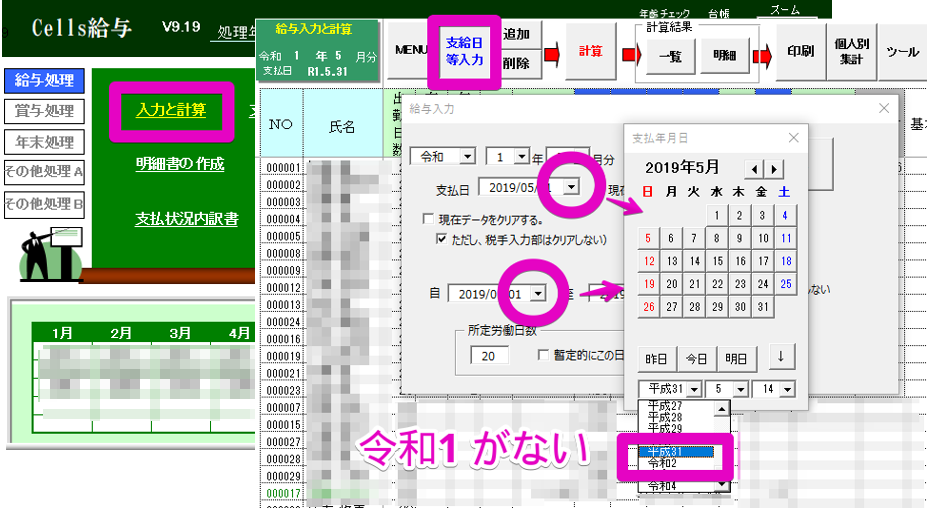Select employee row 000012

(x=284, y=288)
